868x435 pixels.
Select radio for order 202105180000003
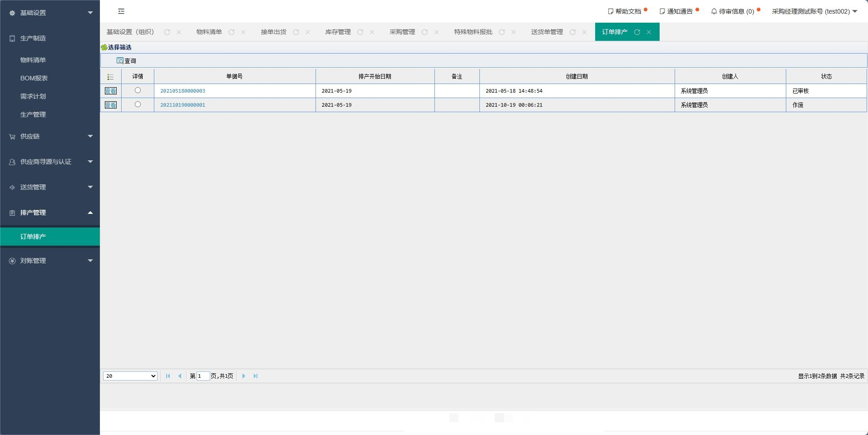(138, 90)
